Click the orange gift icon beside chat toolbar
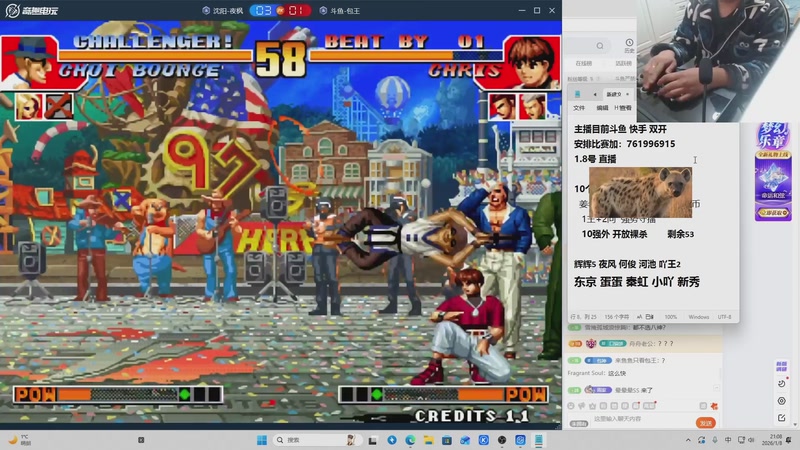Screen dimensions: 800x450 point(714,406)
